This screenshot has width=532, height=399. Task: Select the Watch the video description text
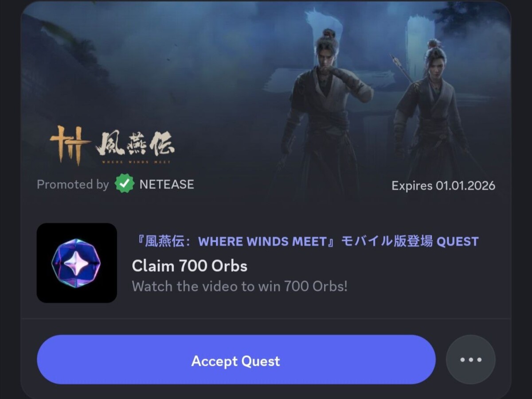(240, 286)
